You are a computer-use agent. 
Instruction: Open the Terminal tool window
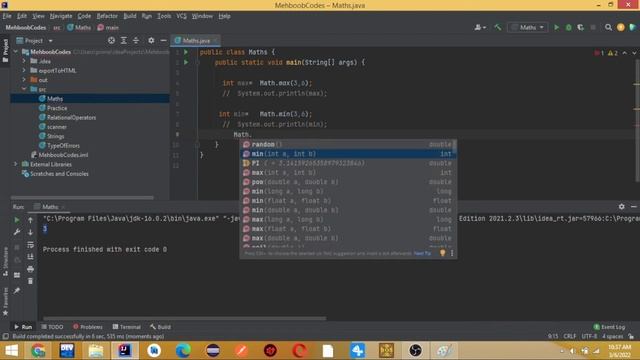click(x=127, y=327)
